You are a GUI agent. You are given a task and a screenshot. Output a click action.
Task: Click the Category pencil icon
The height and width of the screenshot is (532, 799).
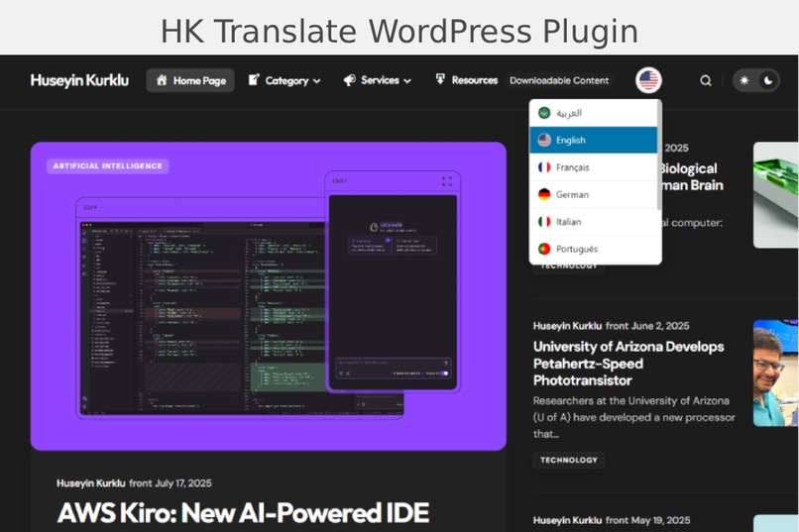[x=253, y=80]
